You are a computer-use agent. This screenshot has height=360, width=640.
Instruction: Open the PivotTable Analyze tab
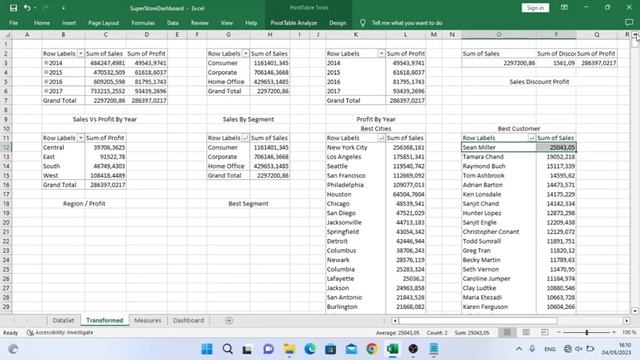click(x=293, y=23)
